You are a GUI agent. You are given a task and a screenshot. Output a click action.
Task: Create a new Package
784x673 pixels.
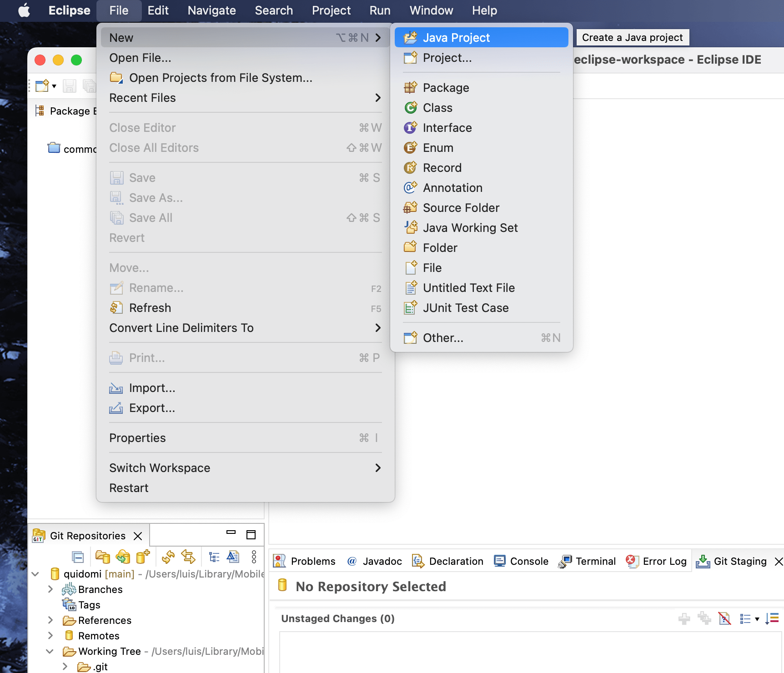tap(481, 88)
